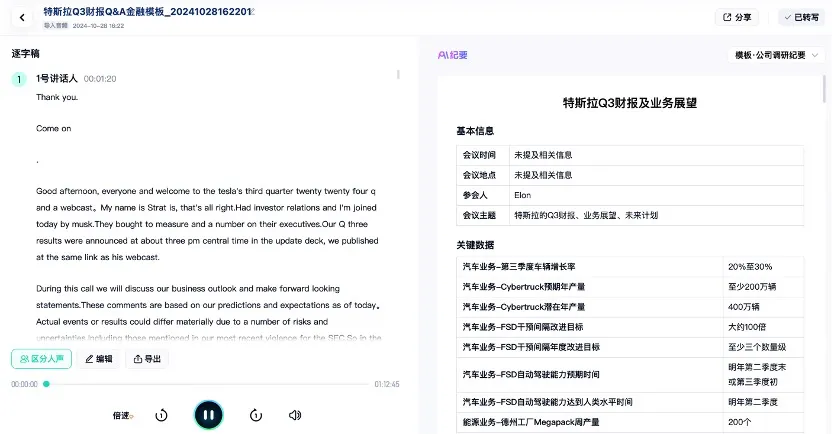
Task: Open the 模板·公司调研纪要 template dropdown
Action: tap(776, 55)
